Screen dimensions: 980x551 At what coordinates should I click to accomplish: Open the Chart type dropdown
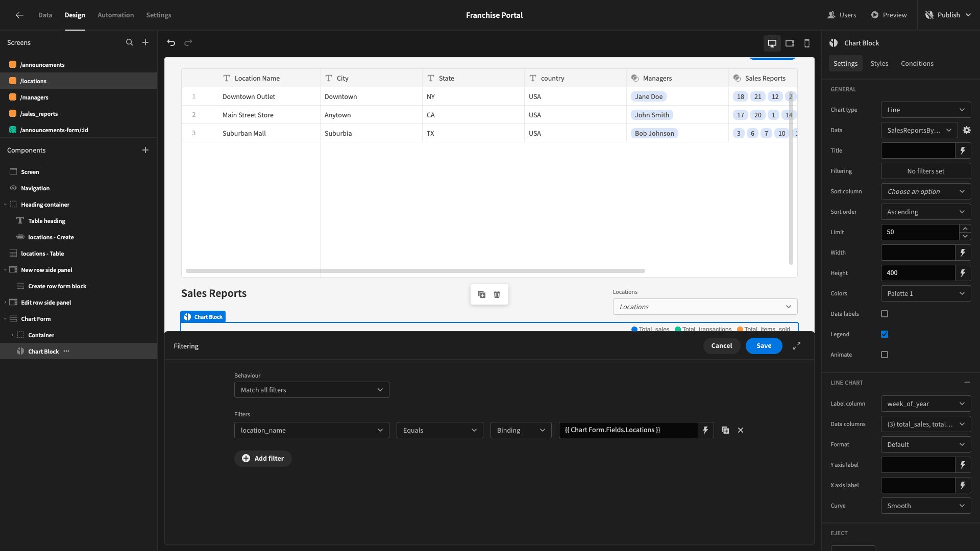click(x=926, y=110)
